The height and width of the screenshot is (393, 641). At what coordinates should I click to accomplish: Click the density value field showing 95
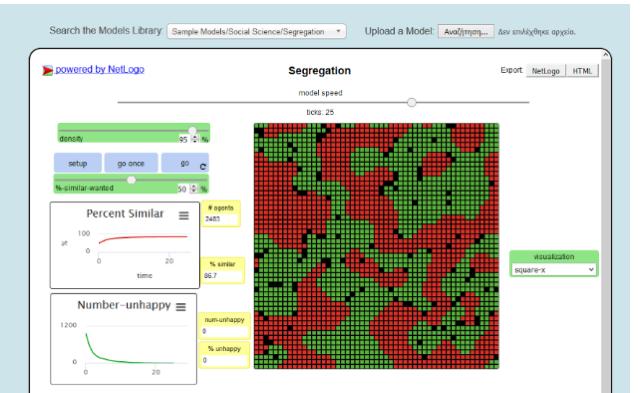183,139
